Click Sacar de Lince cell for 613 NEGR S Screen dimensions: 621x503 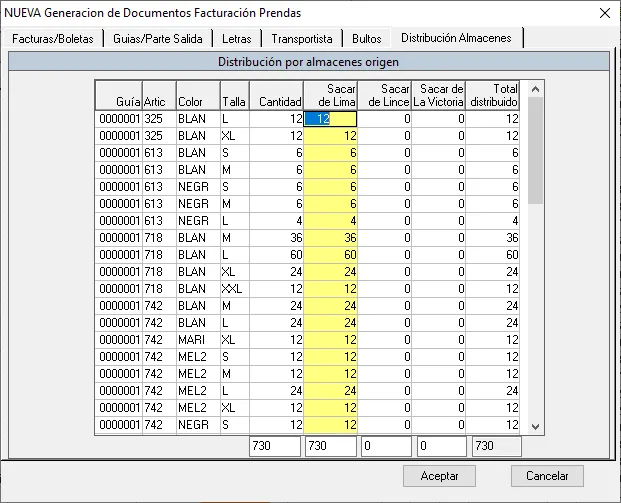tap(385, 187)
